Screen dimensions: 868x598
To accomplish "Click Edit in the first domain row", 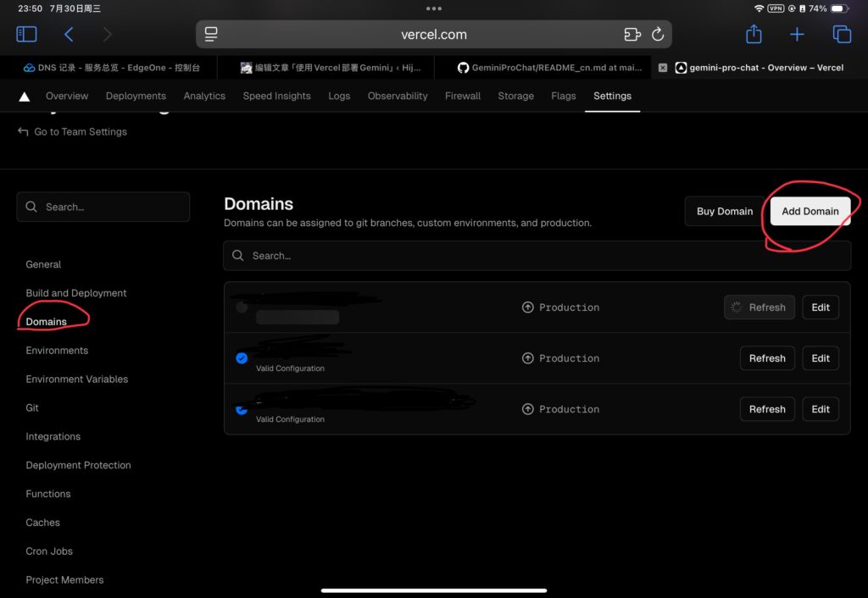I will (x=821, y=307).
